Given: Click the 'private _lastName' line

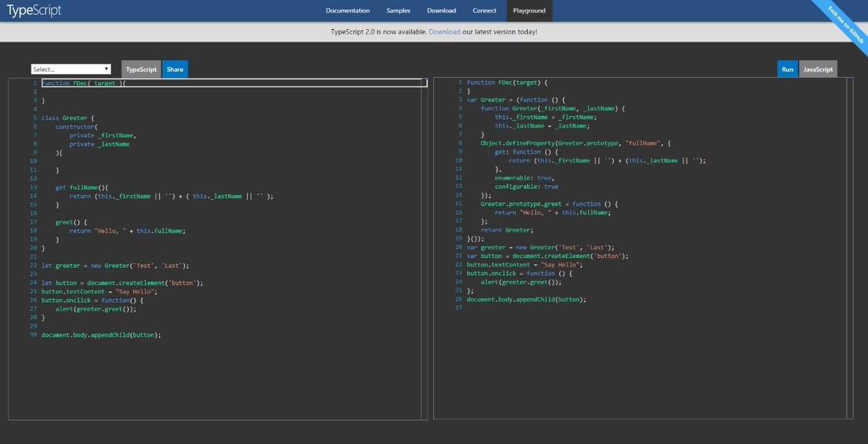Looking at the screenshot, I should point(99,144).
